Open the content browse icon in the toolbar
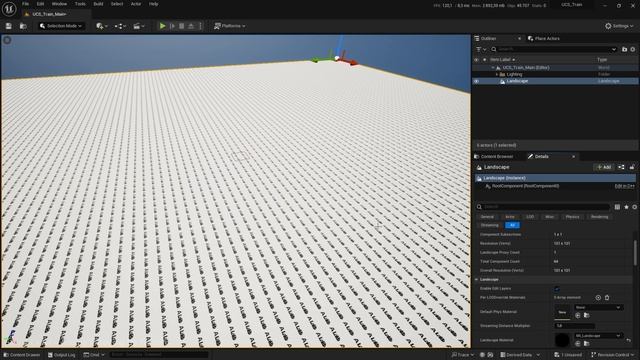This screenshot has width=640, height=360. tap(23, 26)
